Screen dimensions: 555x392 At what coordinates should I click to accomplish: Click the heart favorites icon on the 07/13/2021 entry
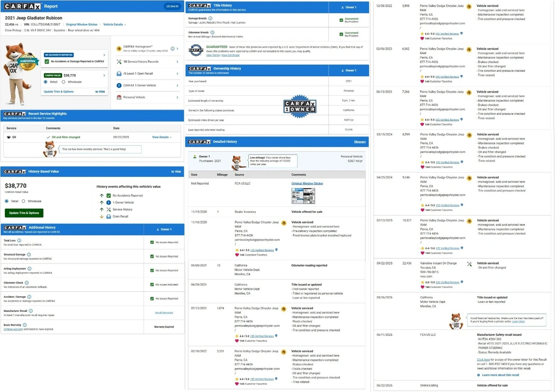(x=237, y=341)
